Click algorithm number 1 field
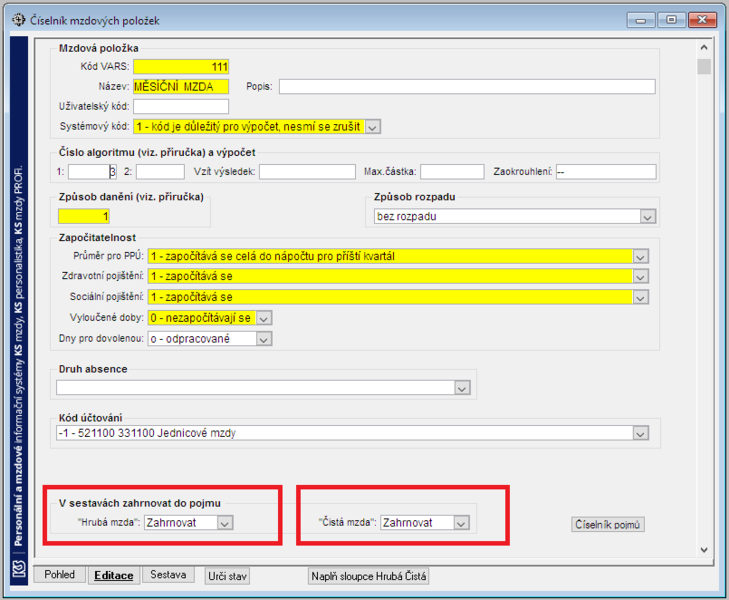The width and height of the screenshot is (729, 600). tap(93, 172)
